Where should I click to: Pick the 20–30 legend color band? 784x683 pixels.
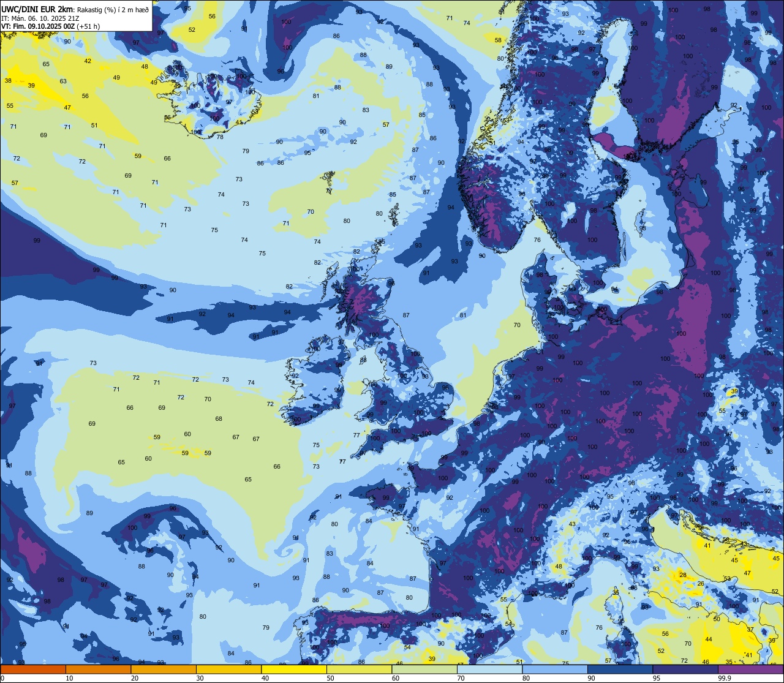tap(164, 669)
